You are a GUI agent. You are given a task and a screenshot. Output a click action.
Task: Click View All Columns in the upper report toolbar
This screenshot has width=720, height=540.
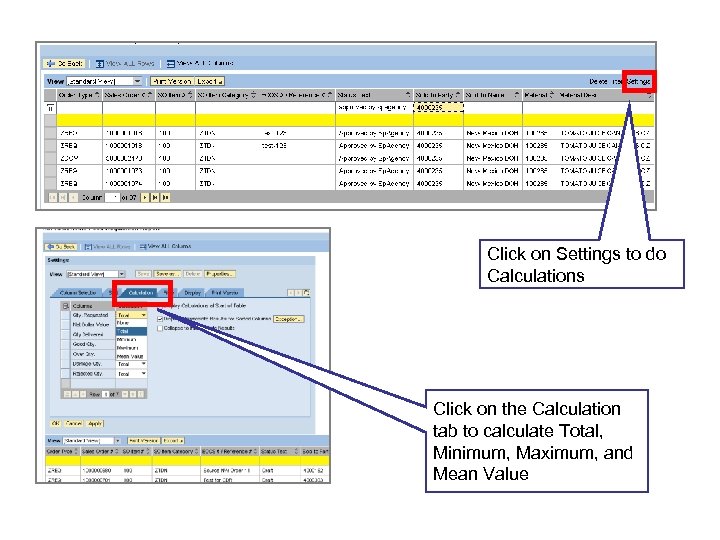pos(200,63)
